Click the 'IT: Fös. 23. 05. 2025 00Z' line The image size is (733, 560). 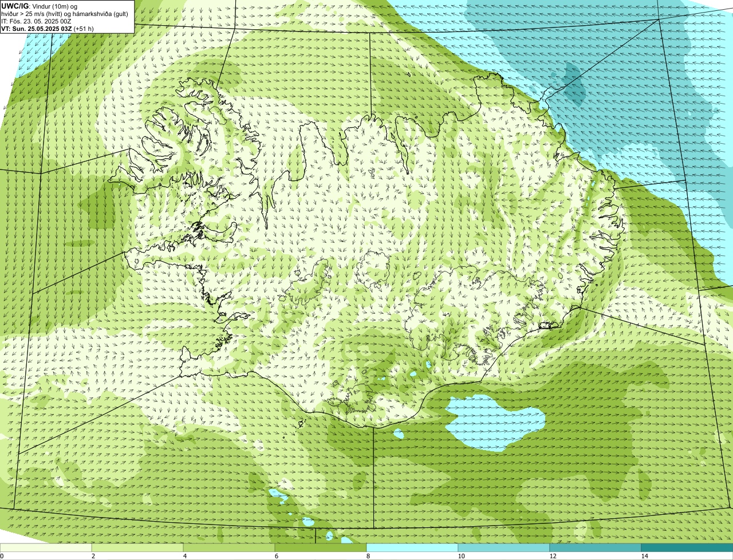(x=36, y=21)
